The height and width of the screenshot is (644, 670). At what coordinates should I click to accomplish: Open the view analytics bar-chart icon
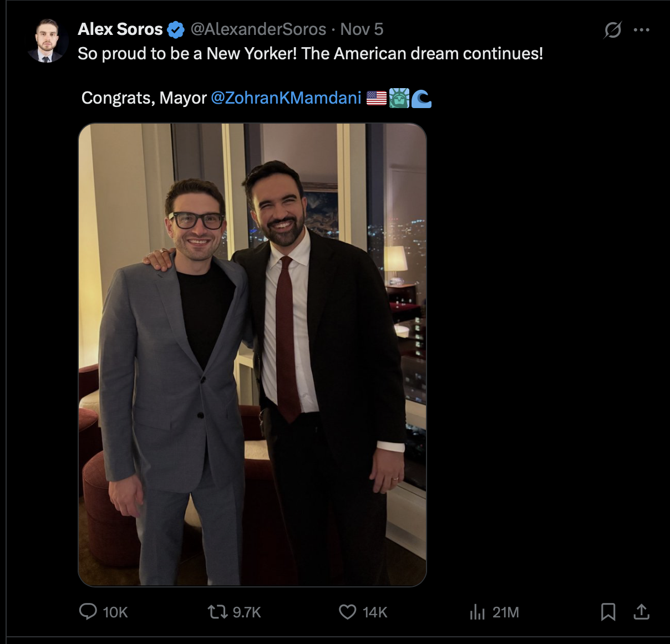coord(477,612)
